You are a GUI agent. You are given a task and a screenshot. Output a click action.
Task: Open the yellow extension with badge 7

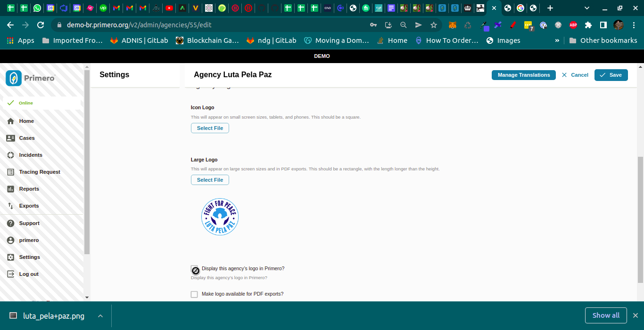pos(528,26)
